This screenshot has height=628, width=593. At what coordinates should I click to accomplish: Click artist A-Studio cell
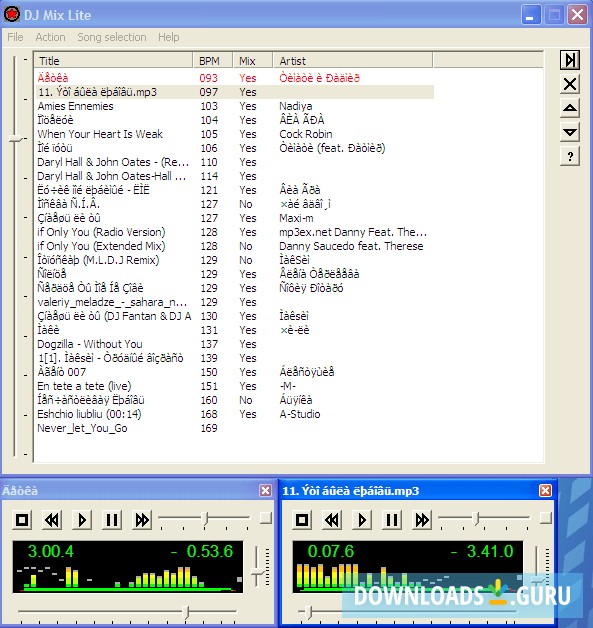coord(300,414)
